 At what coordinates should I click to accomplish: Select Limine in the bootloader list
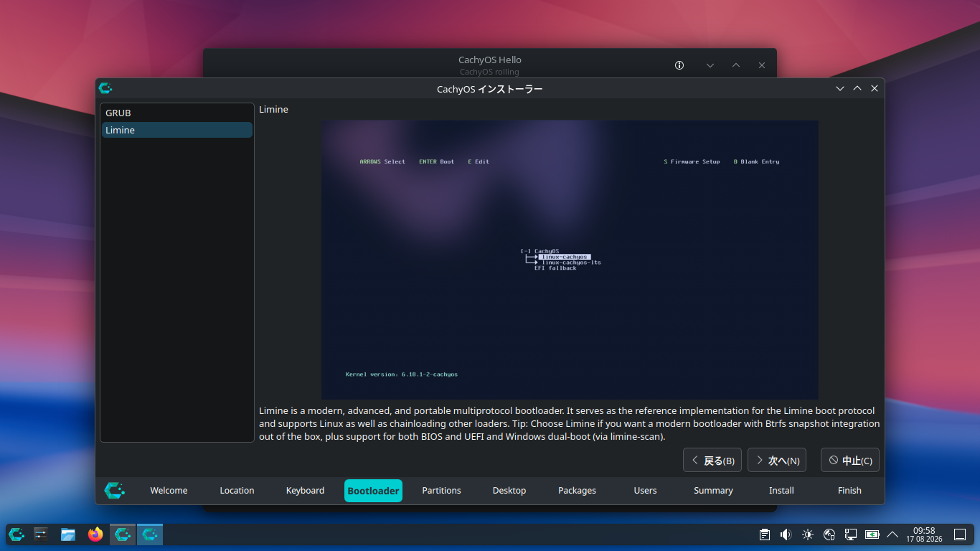click(x=177, y=130)
